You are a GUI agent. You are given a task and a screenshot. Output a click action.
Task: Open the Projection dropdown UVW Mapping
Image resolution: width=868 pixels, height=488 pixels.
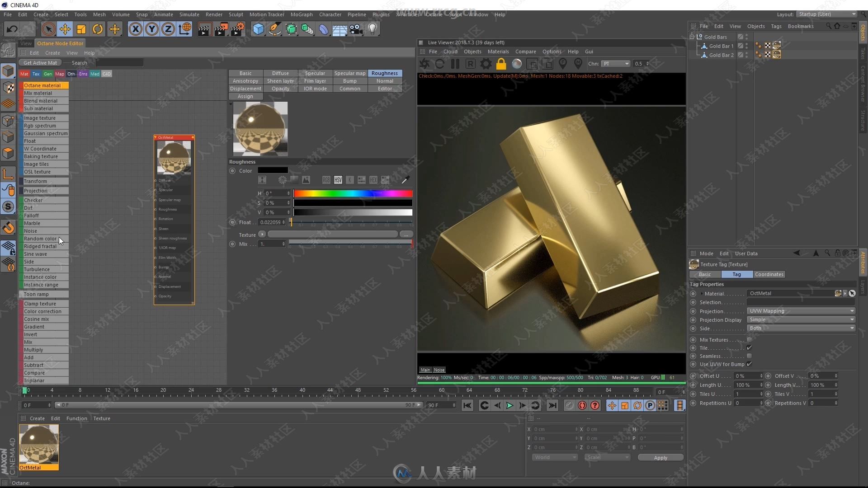pyautogui.click(x=801, y=311)
